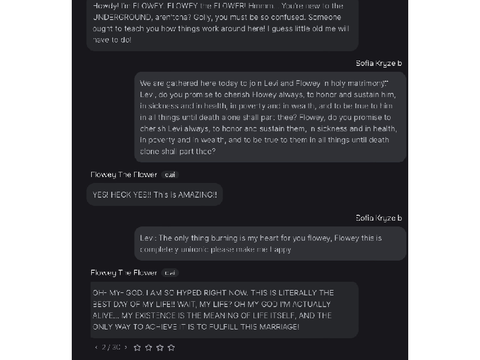
Task: Open Flowey The Flower name above YES reply
Action: tap(124, 175)
